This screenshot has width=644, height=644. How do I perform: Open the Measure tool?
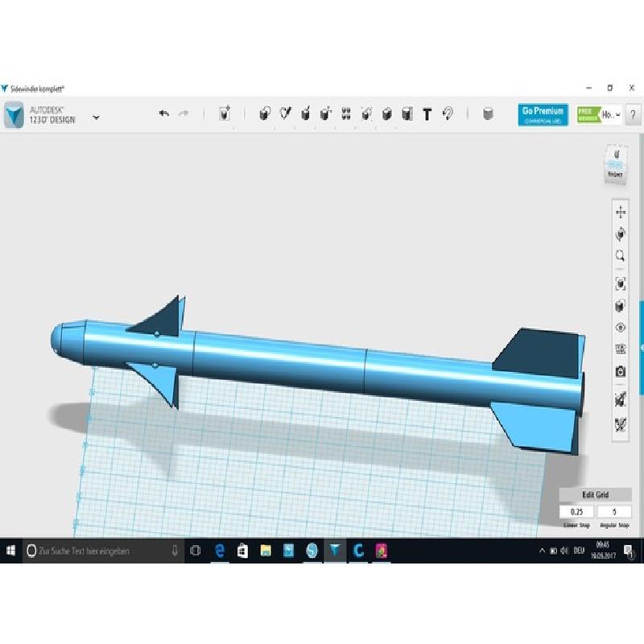[407, 114]
